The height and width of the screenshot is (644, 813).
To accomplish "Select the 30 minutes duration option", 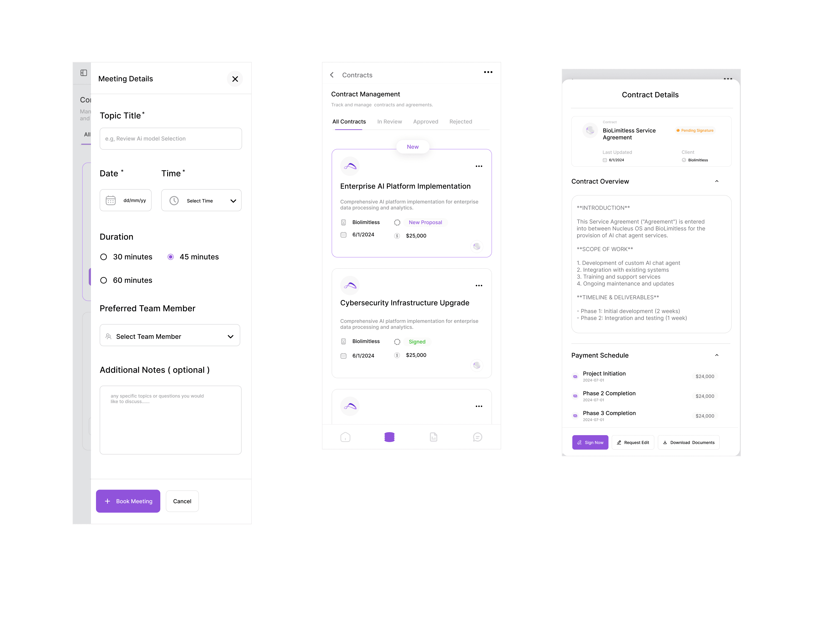I will point(104,257).
